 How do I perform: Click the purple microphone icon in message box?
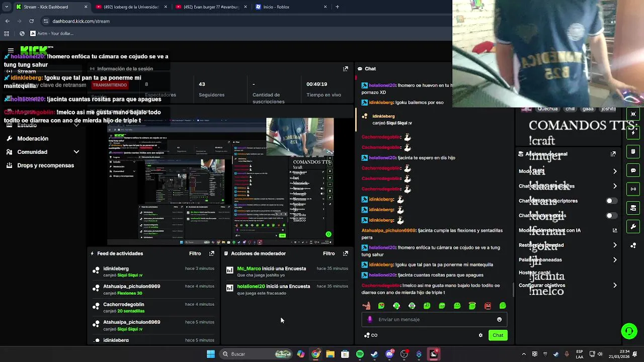370,319
